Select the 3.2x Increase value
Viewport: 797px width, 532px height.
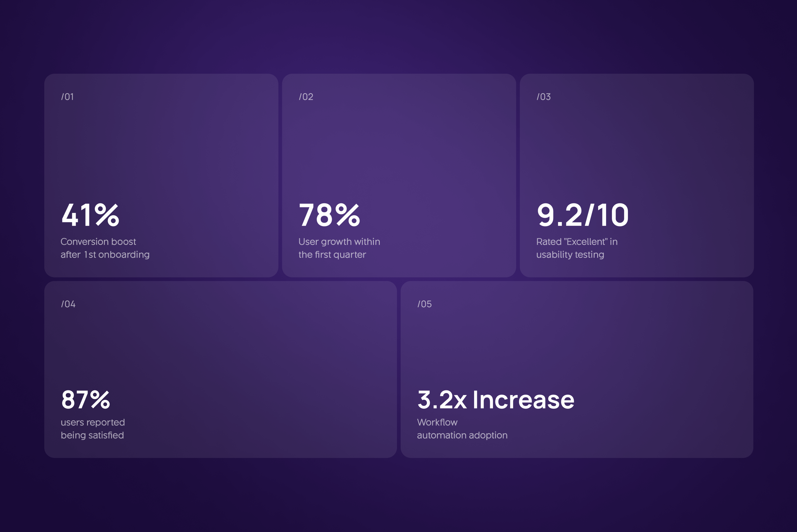click(496, 399)
